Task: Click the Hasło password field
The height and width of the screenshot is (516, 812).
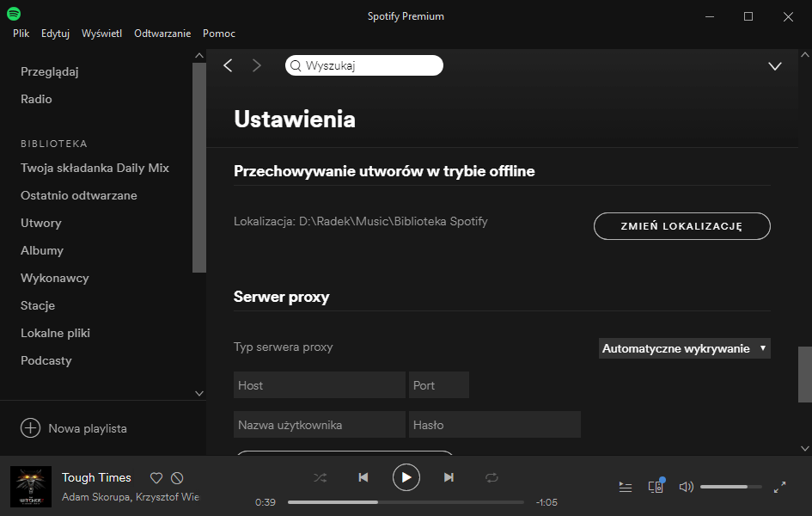Action: pos(495,425)
